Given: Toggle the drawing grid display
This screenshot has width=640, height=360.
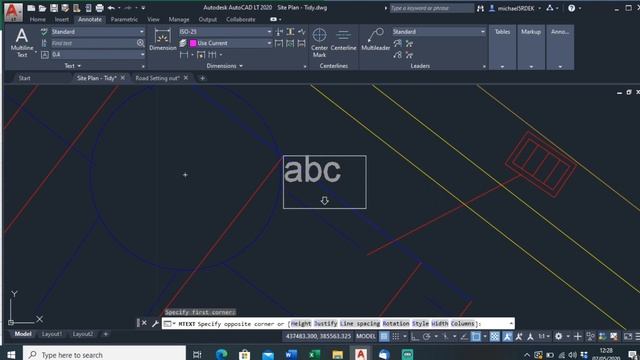Looking at the screenshot, I should pyautogui.click(x=384, y=336).
